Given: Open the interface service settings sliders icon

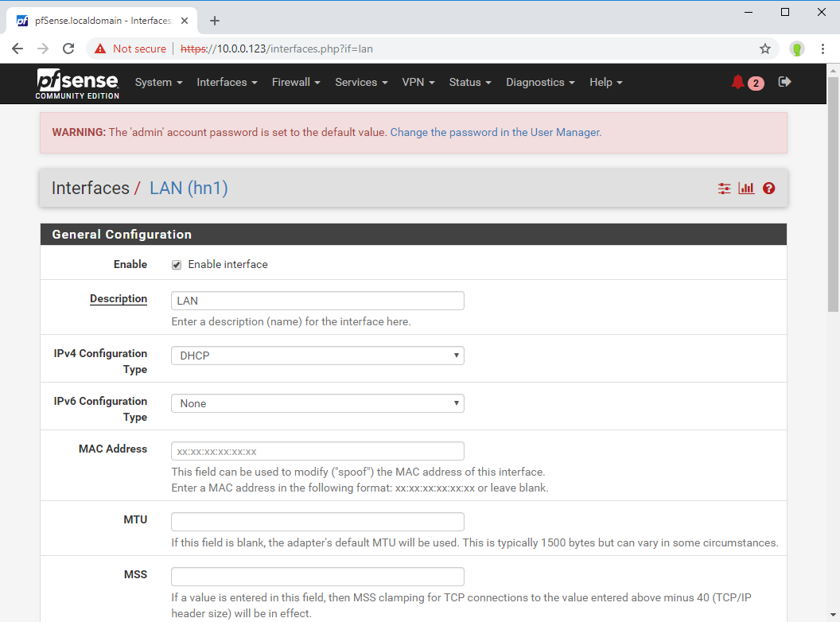Looking at the screenshot, I should [x=725, y=188].
